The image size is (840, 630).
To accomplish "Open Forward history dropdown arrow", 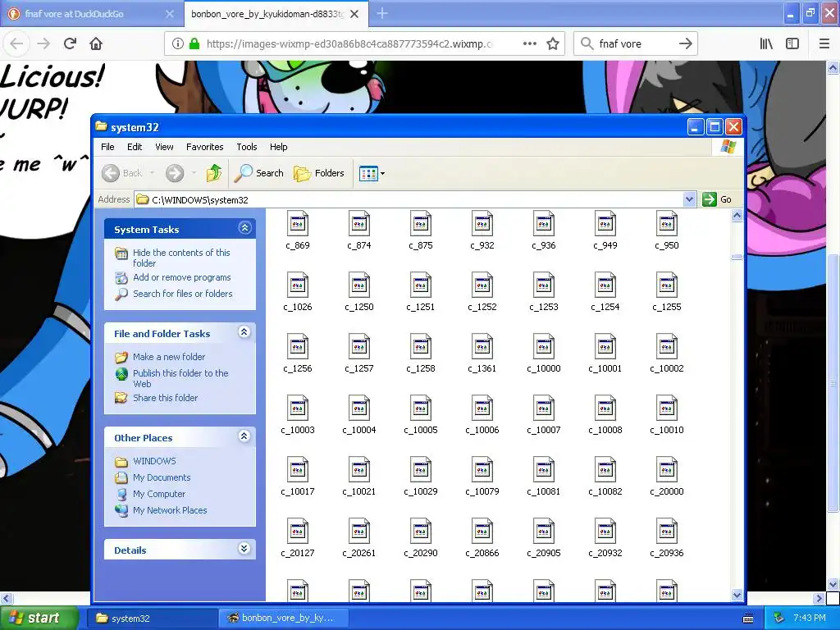I will tap(194, 173).
